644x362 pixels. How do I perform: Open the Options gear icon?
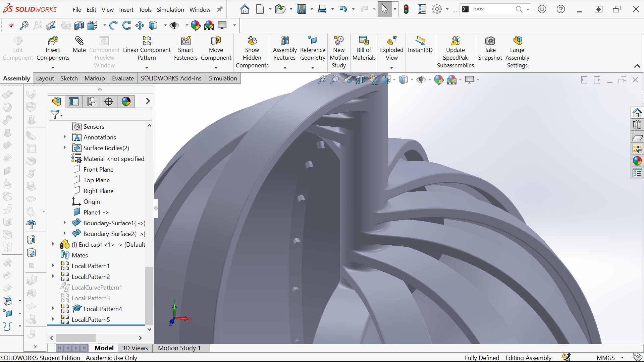pyautogui.click(x=437, y=9)
